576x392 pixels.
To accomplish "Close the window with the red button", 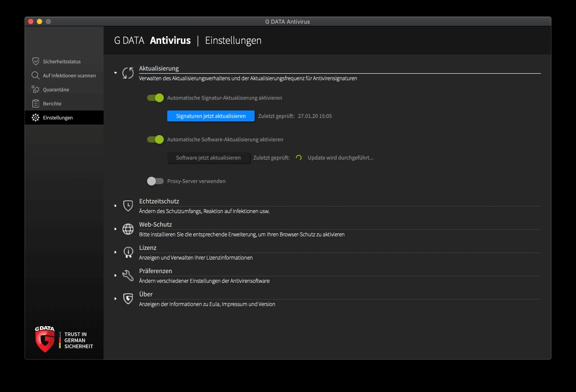I will coord(31,21).
